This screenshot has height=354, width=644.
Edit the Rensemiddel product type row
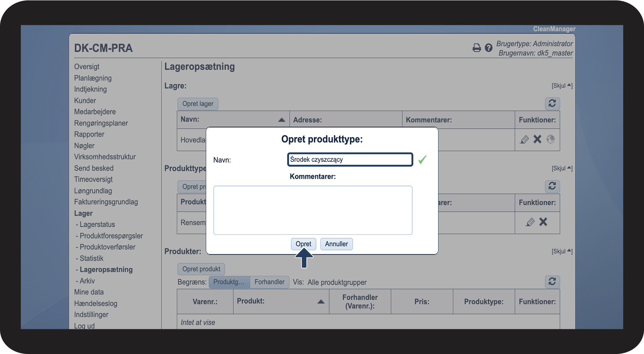(530, 222)
